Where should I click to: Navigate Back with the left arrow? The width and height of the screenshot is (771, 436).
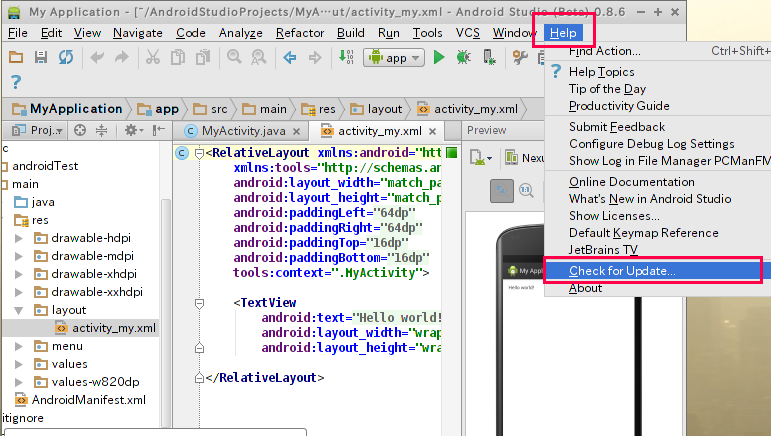click(x=290, y=58)
